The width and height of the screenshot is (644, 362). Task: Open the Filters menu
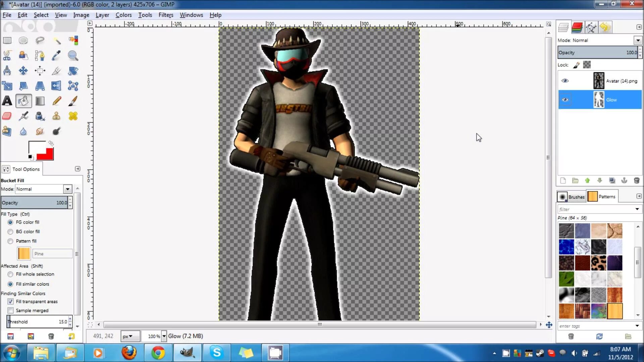166,15
